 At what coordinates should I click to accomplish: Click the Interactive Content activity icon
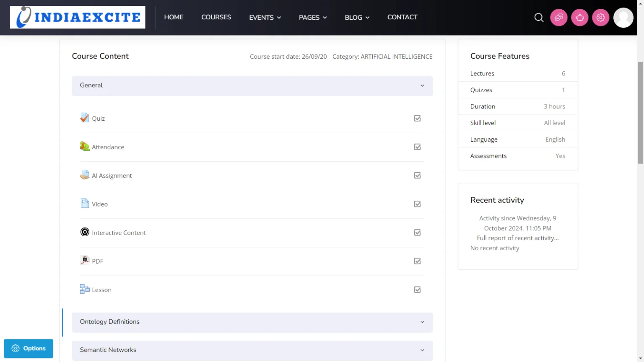coord(85,232)
